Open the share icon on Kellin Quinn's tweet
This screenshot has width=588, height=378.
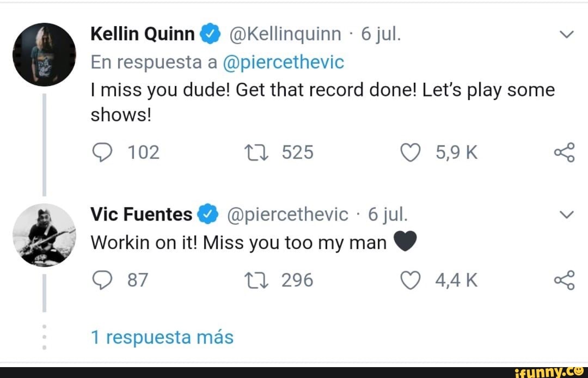[565, 152]
